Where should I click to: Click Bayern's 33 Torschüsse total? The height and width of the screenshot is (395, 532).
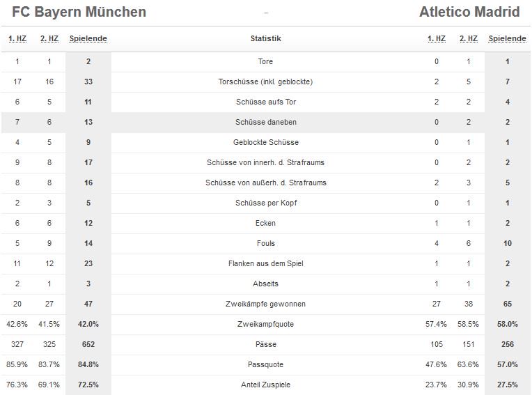coord(88,82)
